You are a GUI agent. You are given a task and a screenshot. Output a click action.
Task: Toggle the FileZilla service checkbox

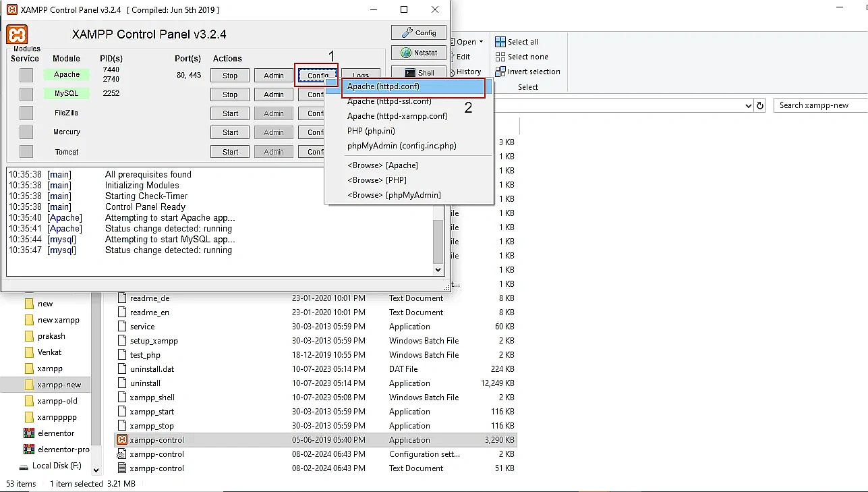coord(26,113)
